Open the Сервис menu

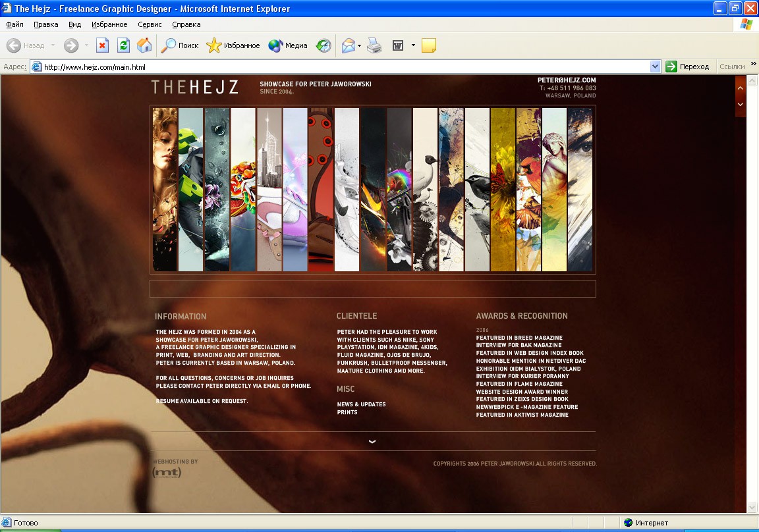tap(150, 24)
